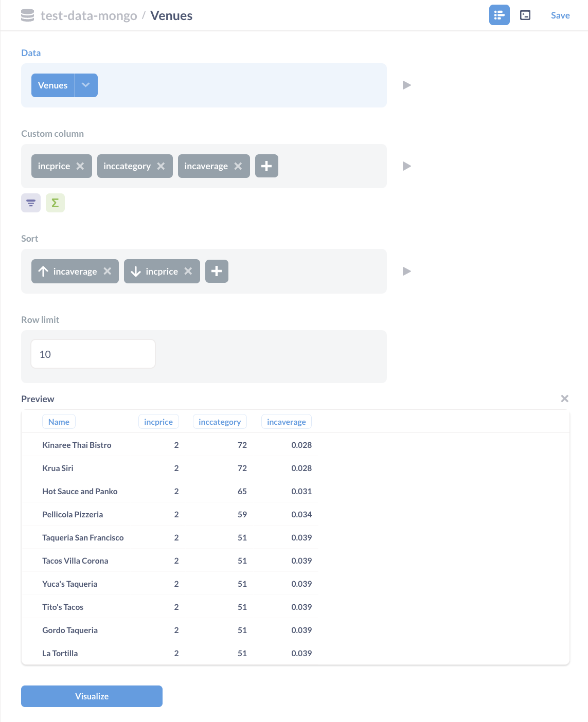Select the Name column header in Preview
588x722 pixels.
(59, 421)
